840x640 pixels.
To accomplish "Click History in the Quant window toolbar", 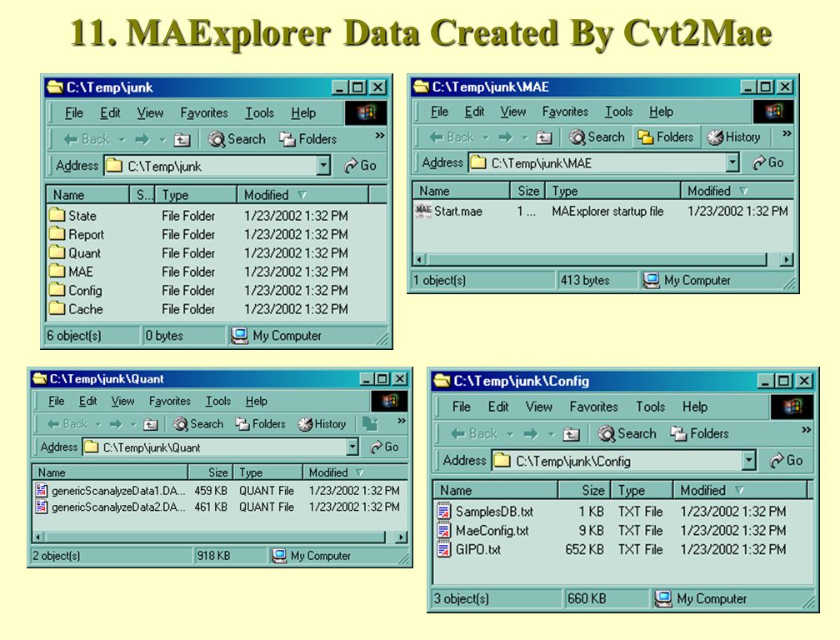I will click(322, 424).
